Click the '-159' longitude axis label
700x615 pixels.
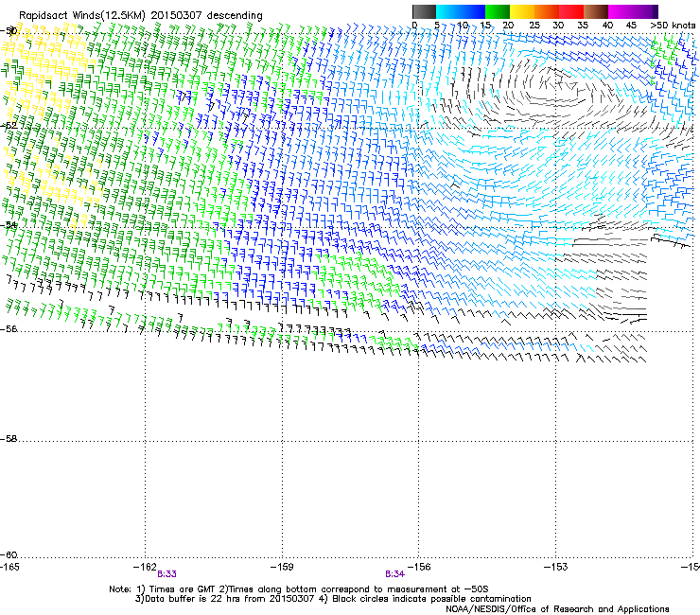pyautogui.click(x=282, y=567)
